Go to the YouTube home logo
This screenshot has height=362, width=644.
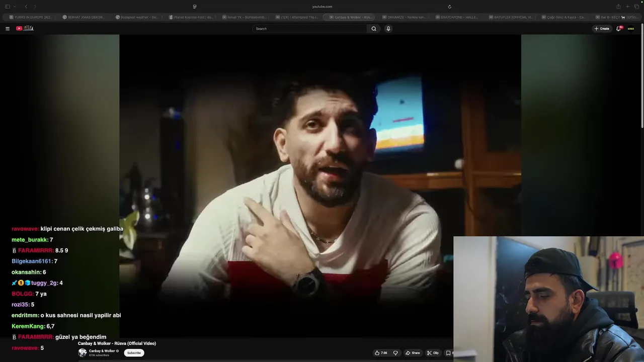point(25,28)
